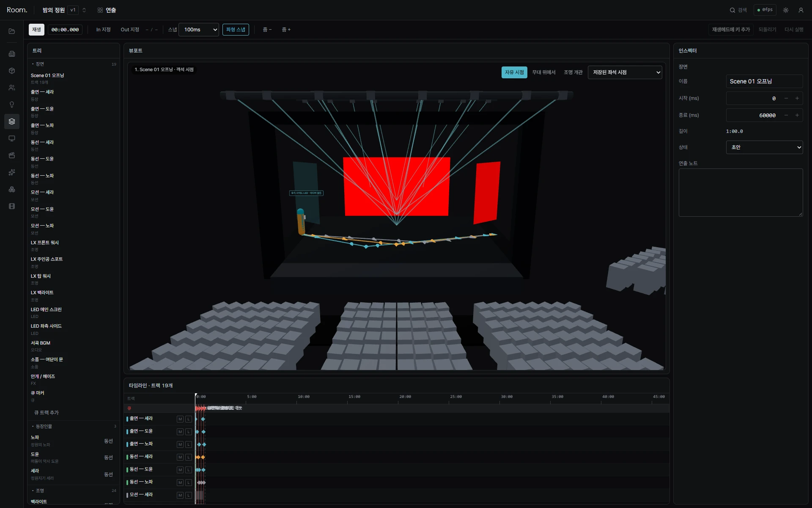Open the 100ms snap dropdown

click(199, 30)
